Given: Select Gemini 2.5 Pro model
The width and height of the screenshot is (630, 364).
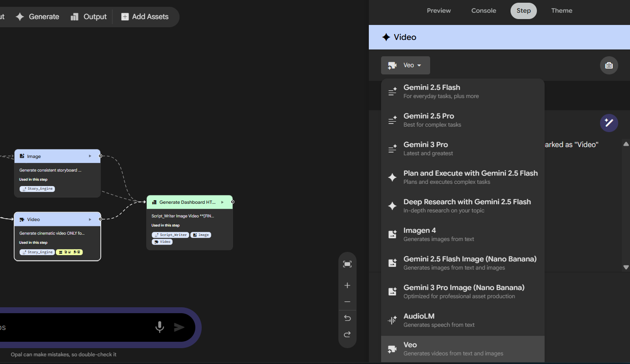Looking at the screenshot, I should (x=462, y=120).
